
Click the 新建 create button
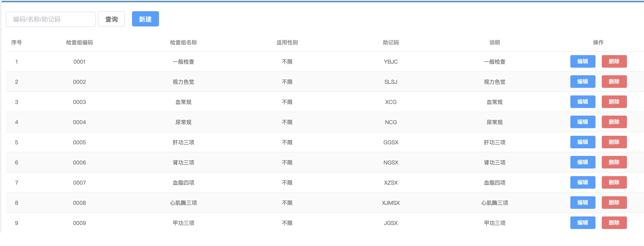(x=145, y=19)
